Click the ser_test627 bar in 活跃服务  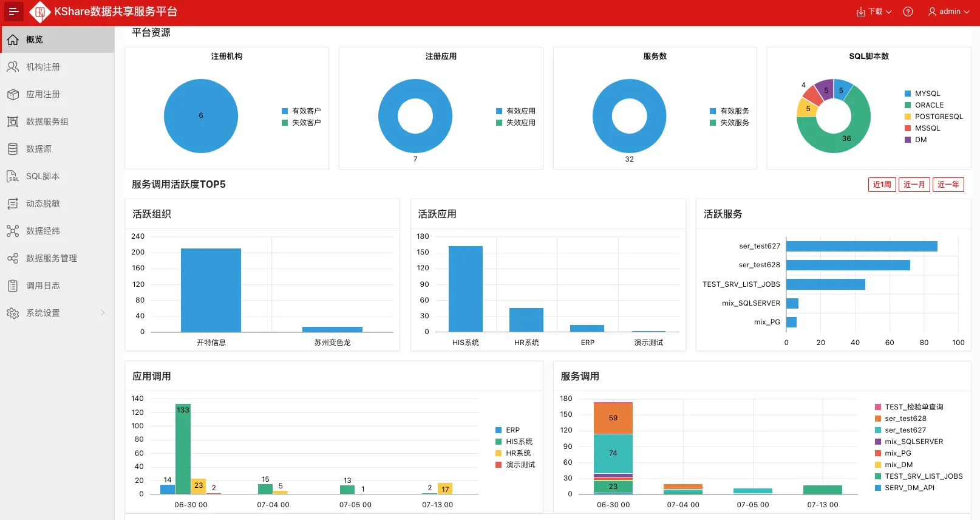pos(861,246)
